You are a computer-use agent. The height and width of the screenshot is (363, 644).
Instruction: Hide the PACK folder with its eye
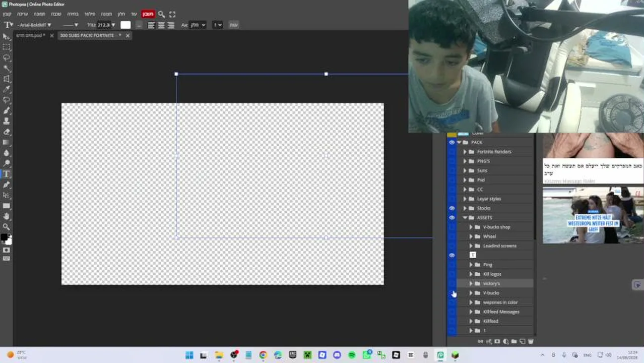(x=452, y=142)
